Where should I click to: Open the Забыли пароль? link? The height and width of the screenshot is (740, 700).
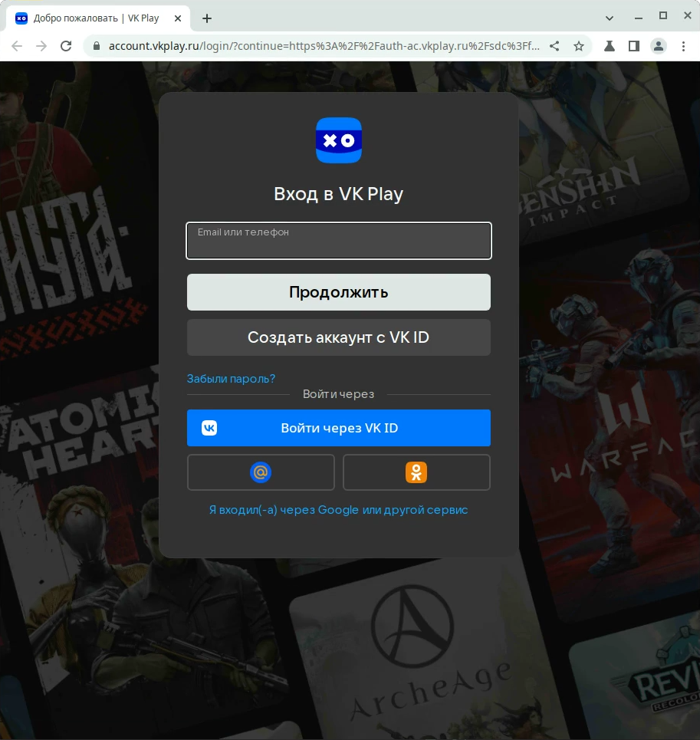coord(231,379)
